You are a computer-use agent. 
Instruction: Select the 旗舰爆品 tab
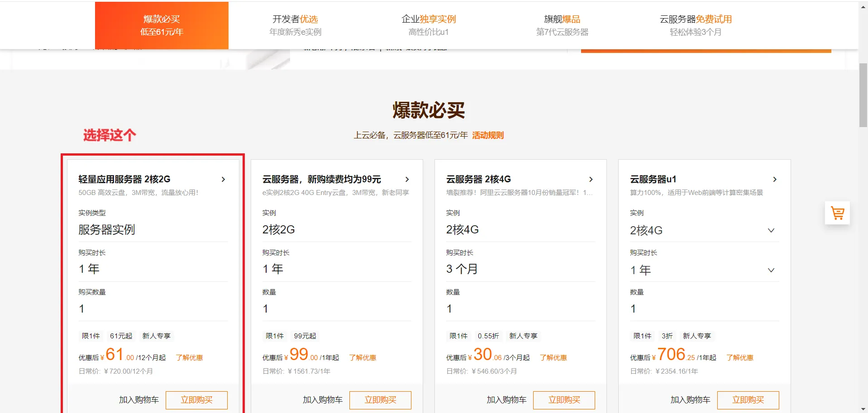[x=562, y=25]
